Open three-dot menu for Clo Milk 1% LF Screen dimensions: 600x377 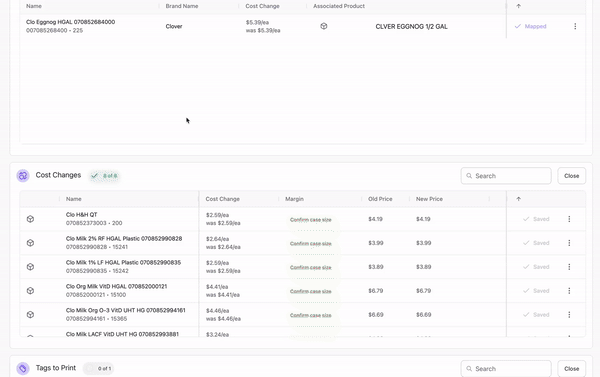(569, 267)
